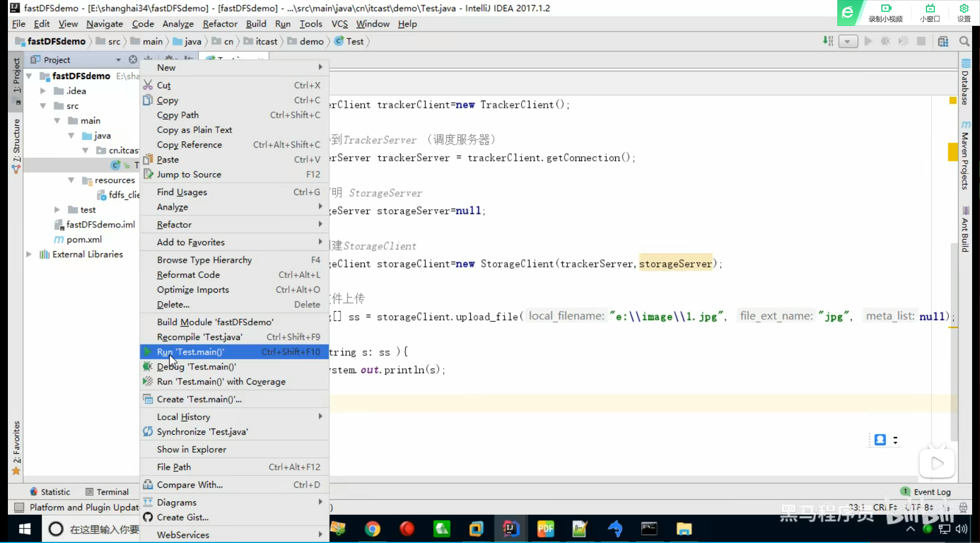The height and width of the screenshot is (543, 980).
Task: Click the Cut scissors icon in context menu
Action: pyautogui.click(x=148, y=85)
